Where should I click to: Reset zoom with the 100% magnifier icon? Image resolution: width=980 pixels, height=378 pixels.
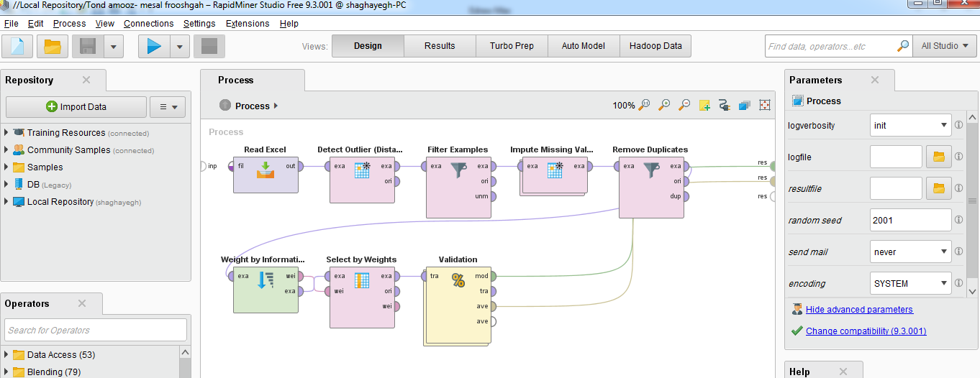(x=644, y=105)
